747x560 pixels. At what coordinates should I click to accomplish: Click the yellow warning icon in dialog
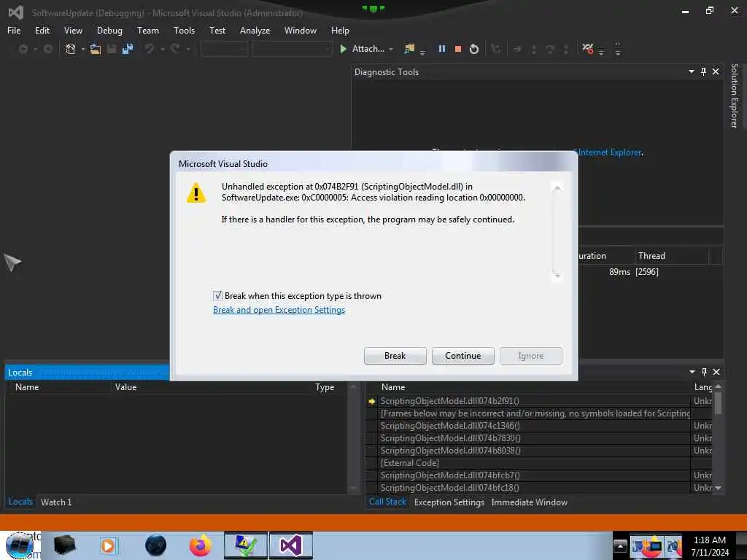point(196,193)
